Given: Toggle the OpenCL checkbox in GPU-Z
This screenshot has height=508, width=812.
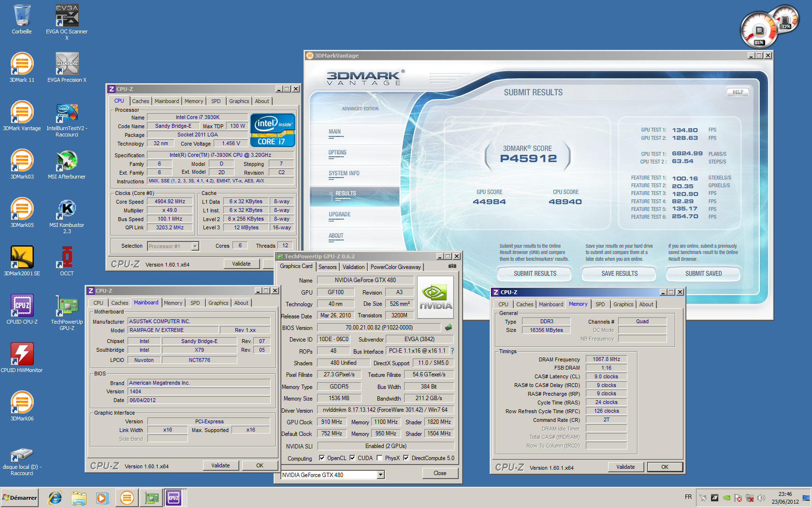Looking at the screenshot, I should (x=322, y=458).
